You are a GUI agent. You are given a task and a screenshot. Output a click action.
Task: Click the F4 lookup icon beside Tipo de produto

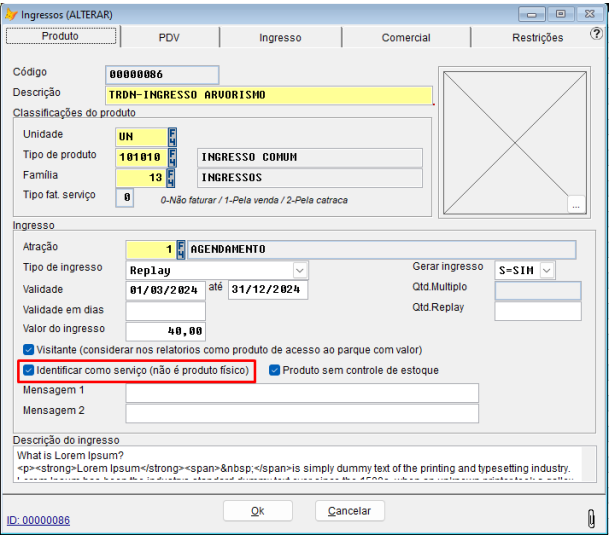(x=172, y=157)
